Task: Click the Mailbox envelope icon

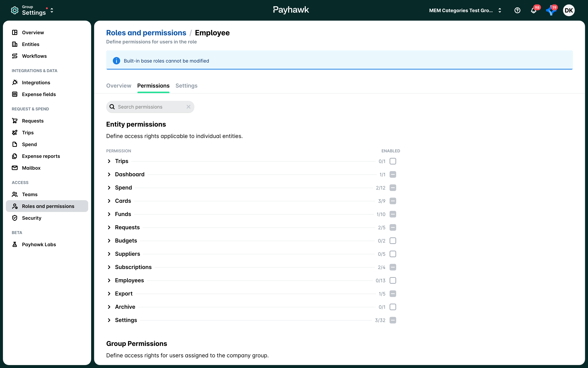Action: (x=15, y=168)
